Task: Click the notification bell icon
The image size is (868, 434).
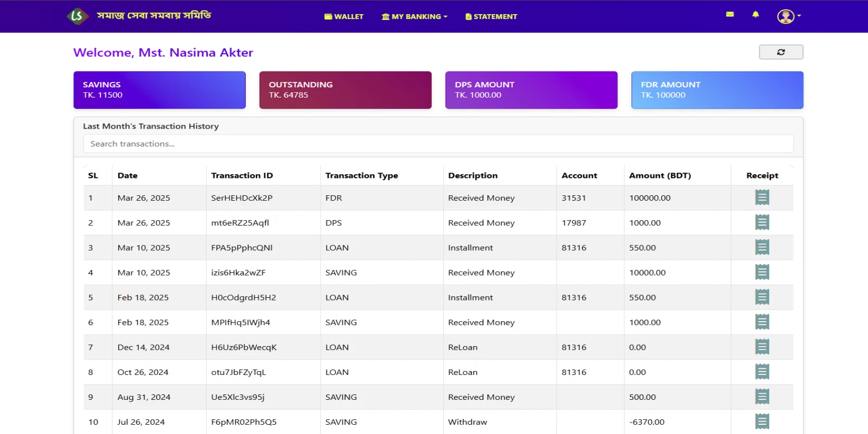Action: point(755,15)
